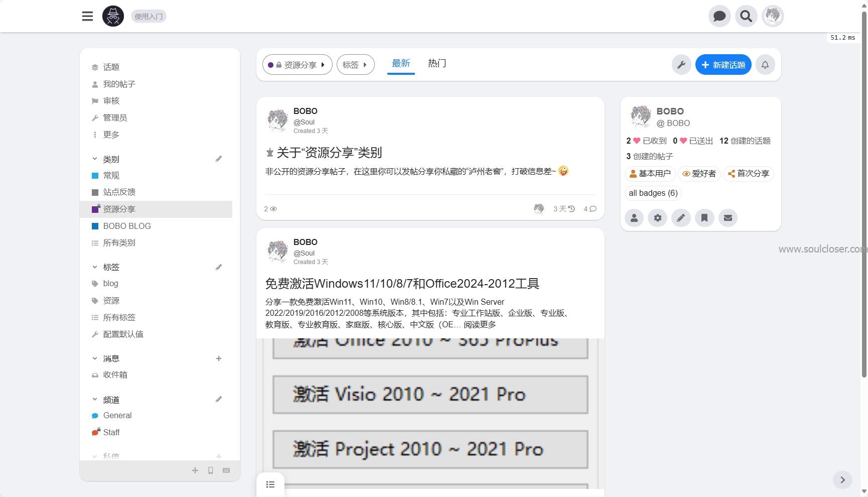Click the site logo avatar
Image resolution: width=868 pixels, height=497 pixels.
[x=113, y=16]
